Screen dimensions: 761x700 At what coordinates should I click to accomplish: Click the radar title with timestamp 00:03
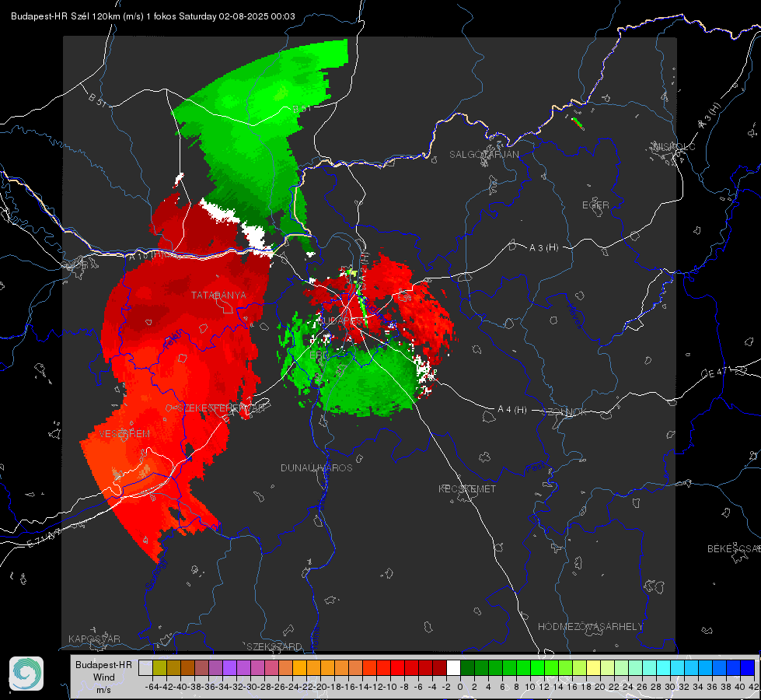(x=153, y=16)
